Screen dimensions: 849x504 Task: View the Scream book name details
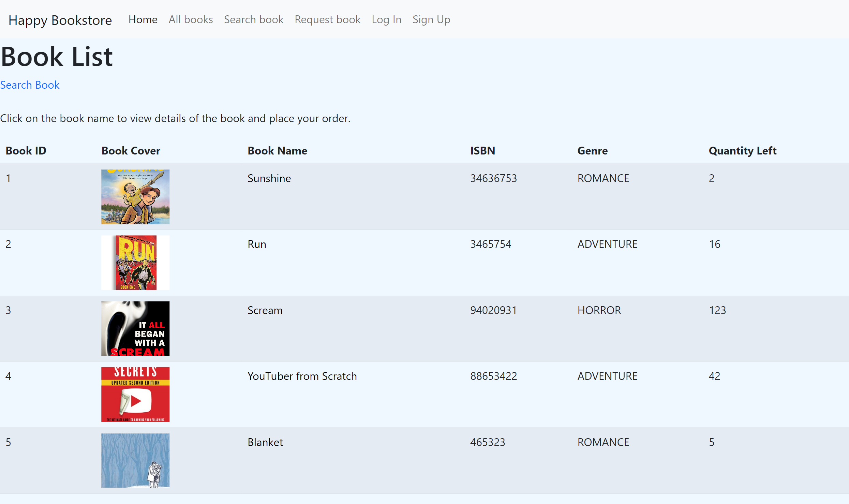click(265, 310)
